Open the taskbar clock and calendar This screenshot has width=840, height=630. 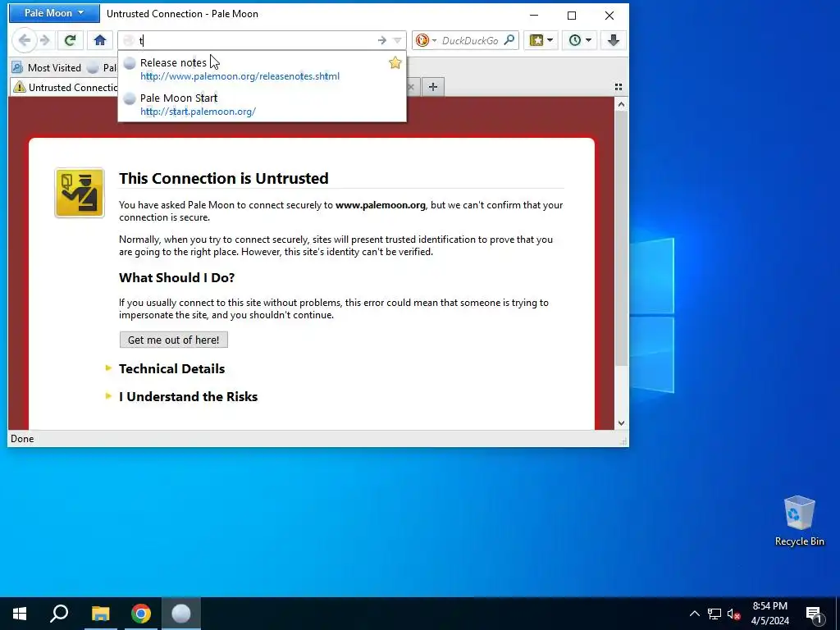click(x=769, y=614)
